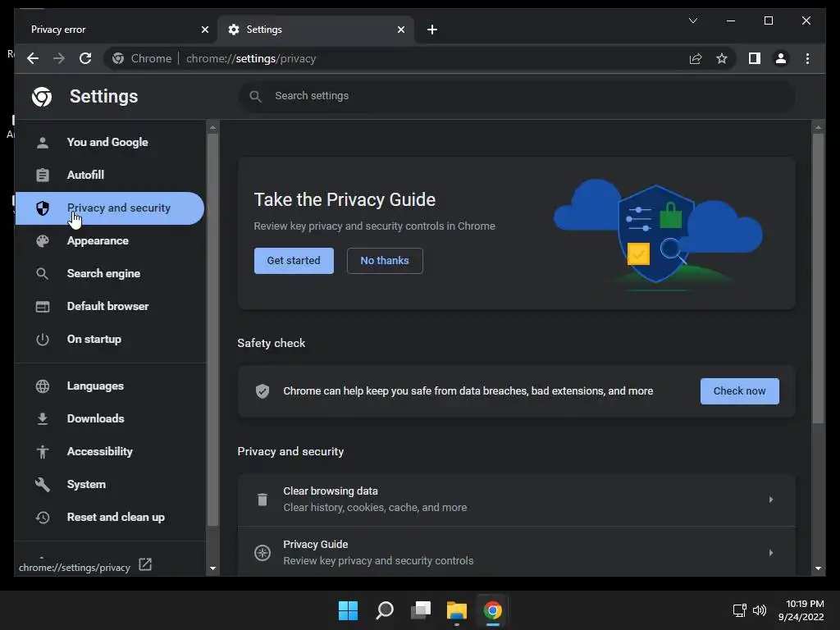Bookmark this tab with the star icon

[722, 58]
